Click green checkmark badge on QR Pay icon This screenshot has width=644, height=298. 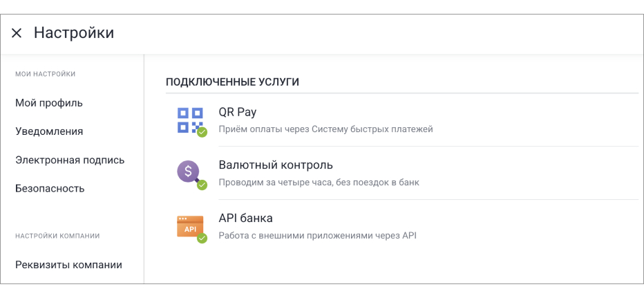coord(202,132)
